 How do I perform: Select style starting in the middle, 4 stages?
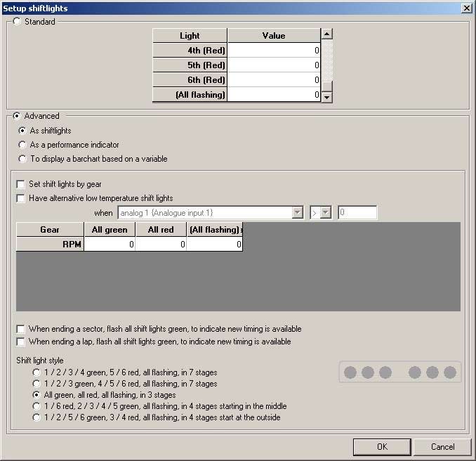[x=37, y=406]
